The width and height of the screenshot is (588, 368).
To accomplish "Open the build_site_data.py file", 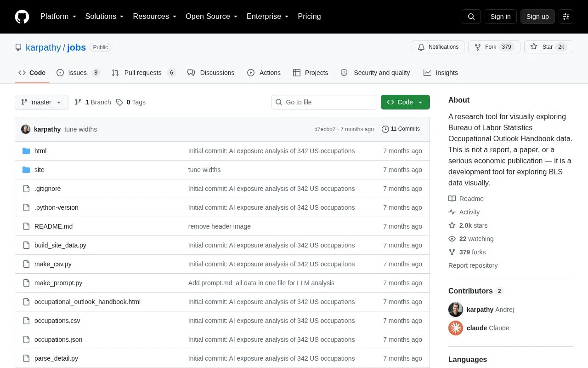I will point(60,245).
